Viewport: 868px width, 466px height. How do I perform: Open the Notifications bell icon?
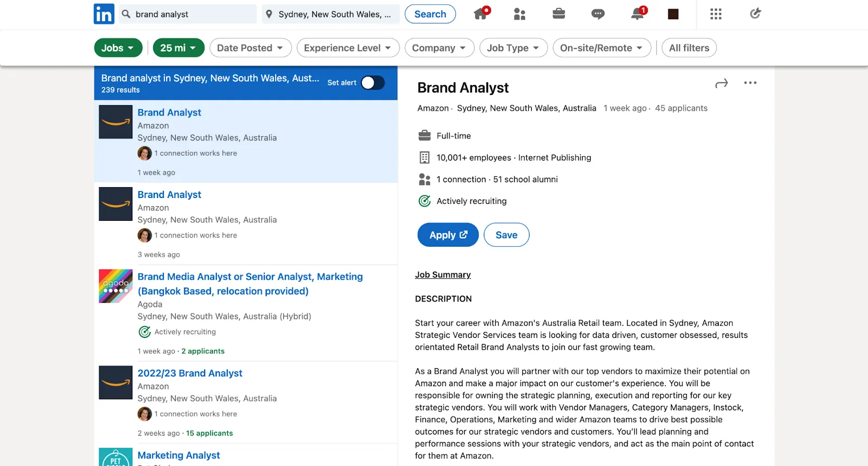tap(637, 14)
